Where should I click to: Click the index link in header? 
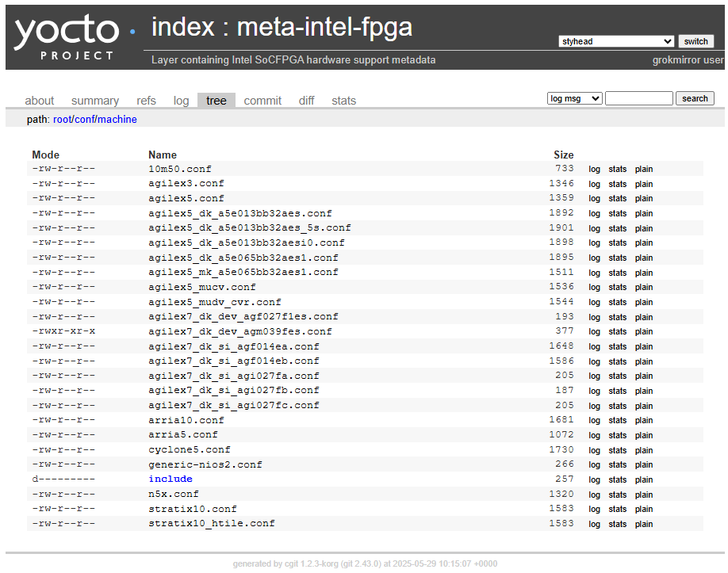(183, 27)
